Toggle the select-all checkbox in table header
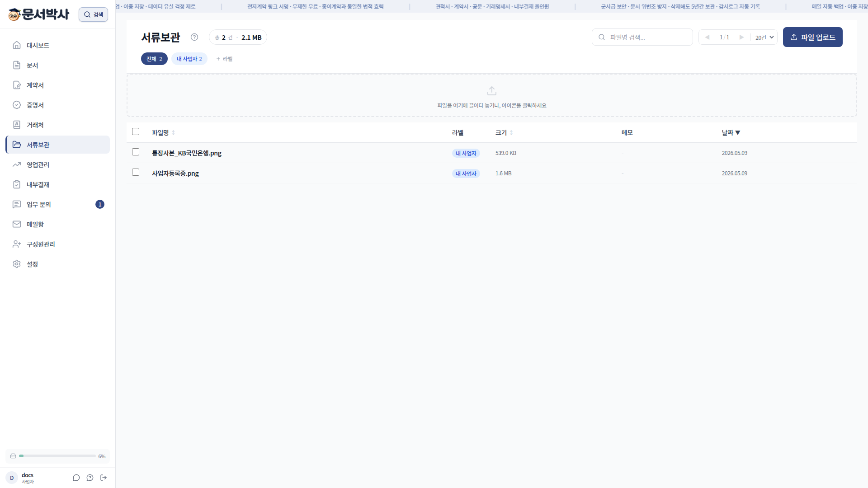This screenshot has height=488, width=868. pos(136,131)
